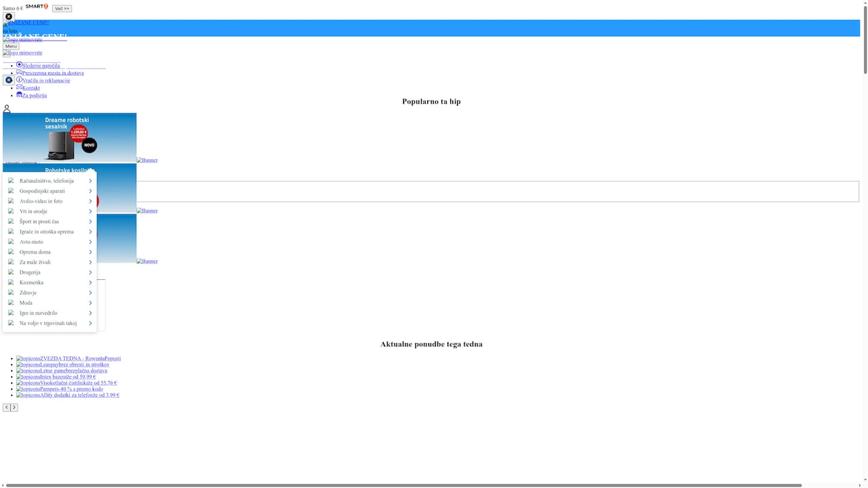Open Vračila in reklamacije via info icon
Image resolution: width=868 pixels, height=488 pixels.
19,80
